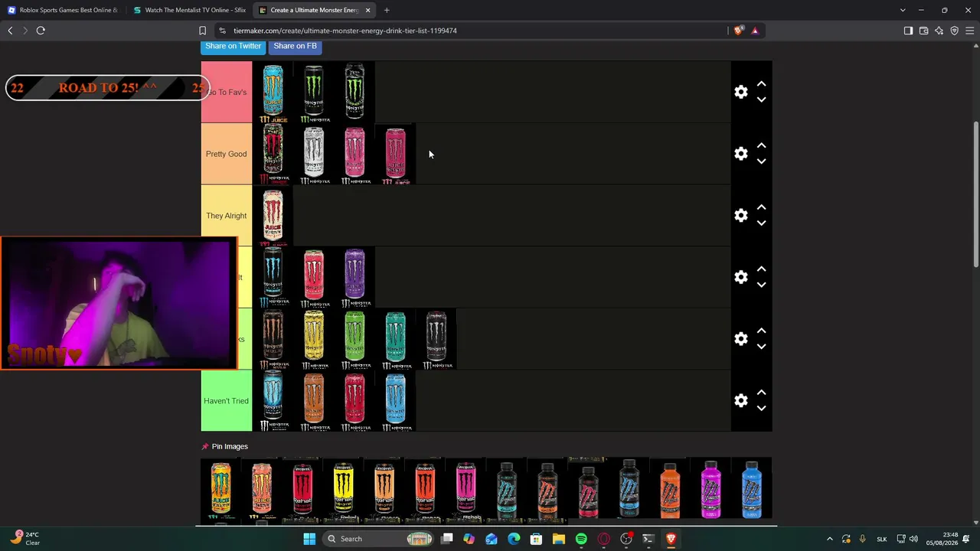This screenshot has height=551, width=980.
Task: Toggle the browser sidebar panel
Action: 908,31
